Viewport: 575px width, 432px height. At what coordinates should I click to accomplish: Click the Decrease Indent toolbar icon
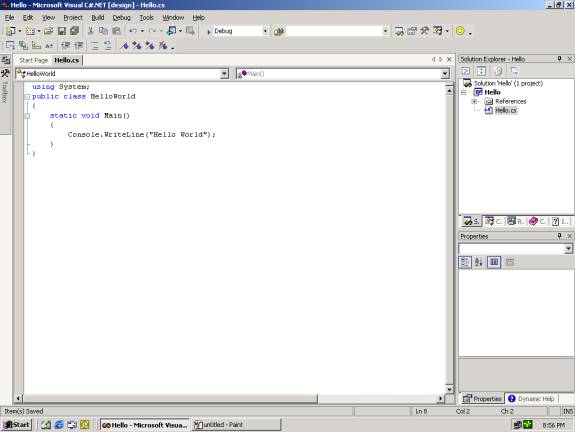[x=65, y=45]
